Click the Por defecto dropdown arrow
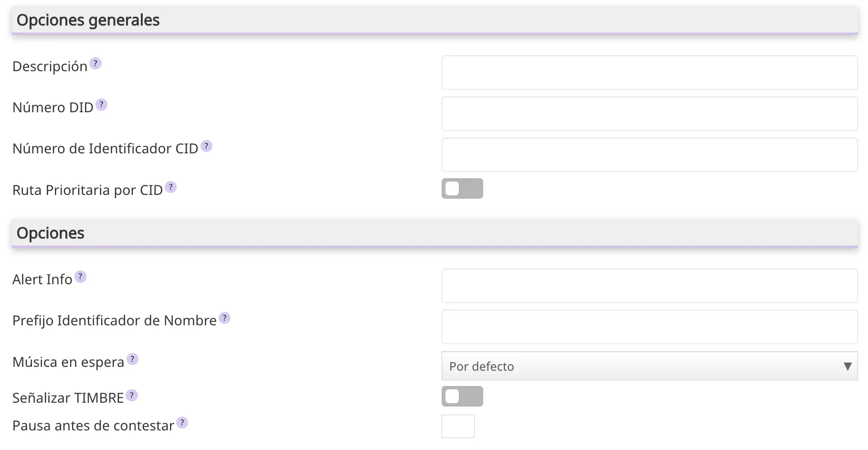Image resolution: width=868 pixels, height=450 pixels. [x=847, y=366]
